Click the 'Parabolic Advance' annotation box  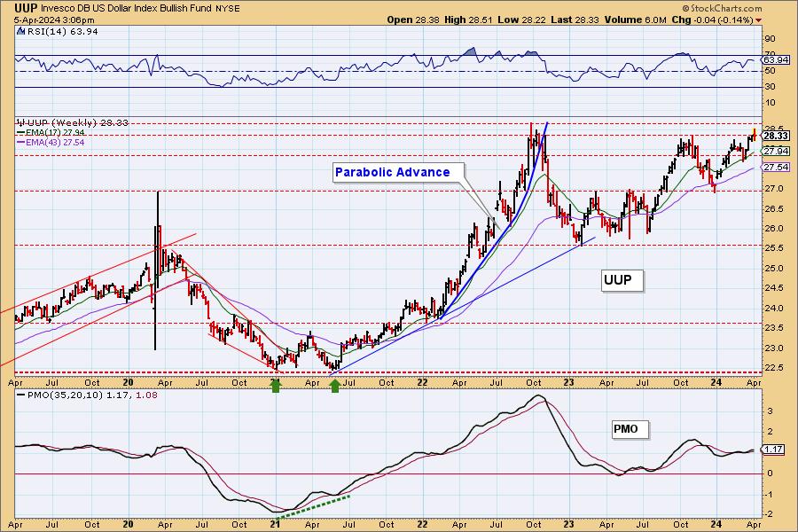click(398, 172)
